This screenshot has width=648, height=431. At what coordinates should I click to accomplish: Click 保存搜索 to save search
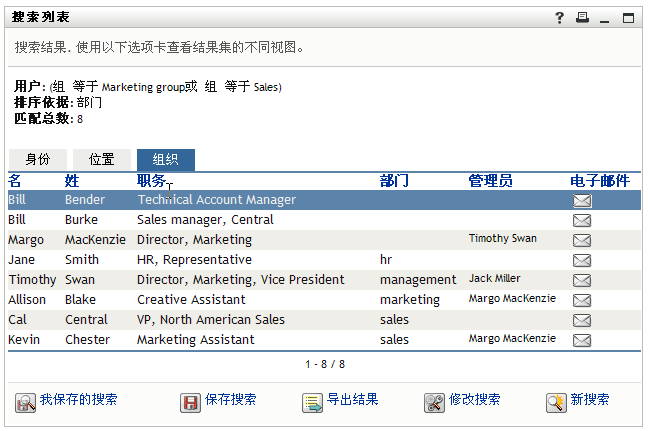pos(219,401)
